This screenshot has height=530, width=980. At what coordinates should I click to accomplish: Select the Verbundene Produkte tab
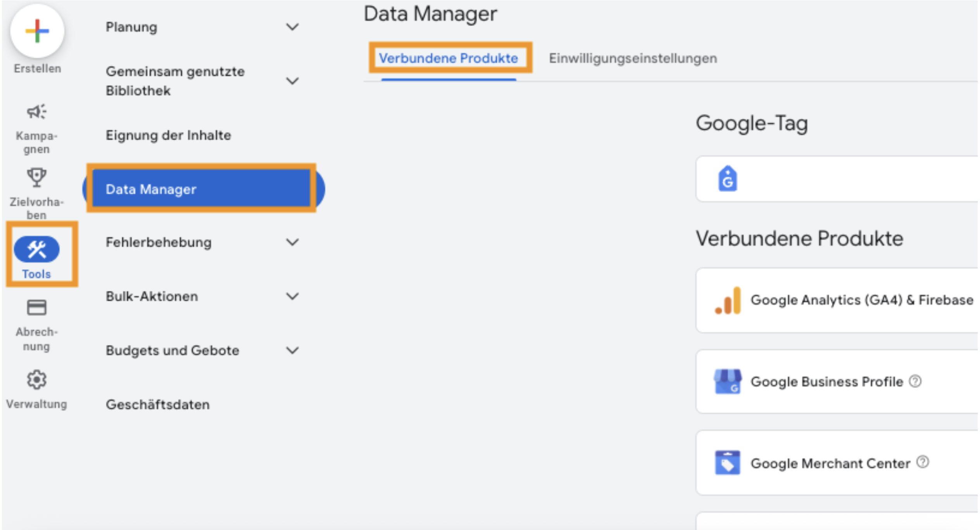click(x=449, y=59)
